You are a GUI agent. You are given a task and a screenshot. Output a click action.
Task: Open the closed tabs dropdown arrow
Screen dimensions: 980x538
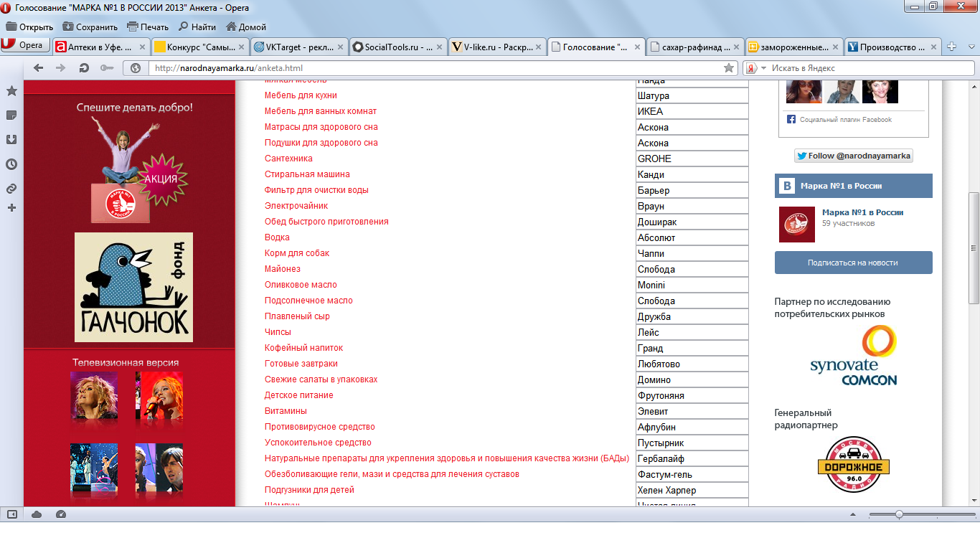coord(970,47)
